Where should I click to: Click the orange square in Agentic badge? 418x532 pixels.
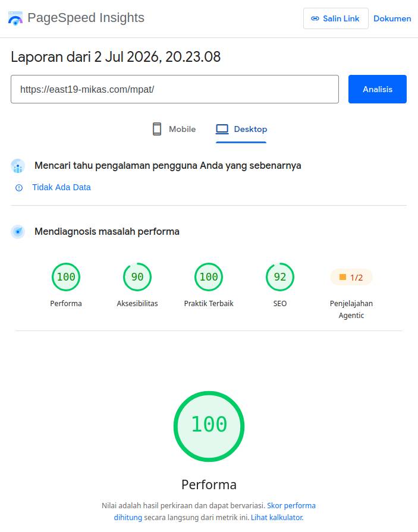coord(342,277)
